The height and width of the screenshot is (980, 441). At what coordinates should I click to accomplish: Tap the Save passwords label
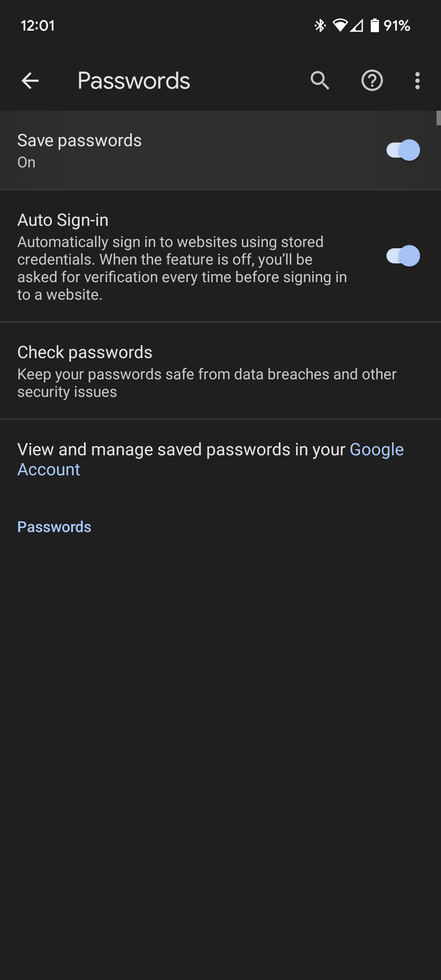(80, 140)
